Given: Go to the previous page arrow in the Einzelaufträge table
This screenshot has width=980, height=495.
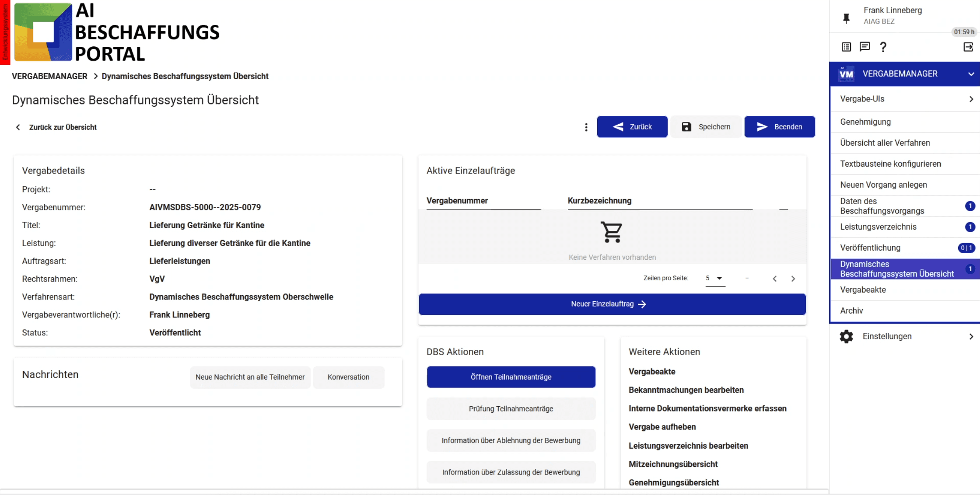Looking at the screenshot, I should pyautogui.click(x=774, y=279).
